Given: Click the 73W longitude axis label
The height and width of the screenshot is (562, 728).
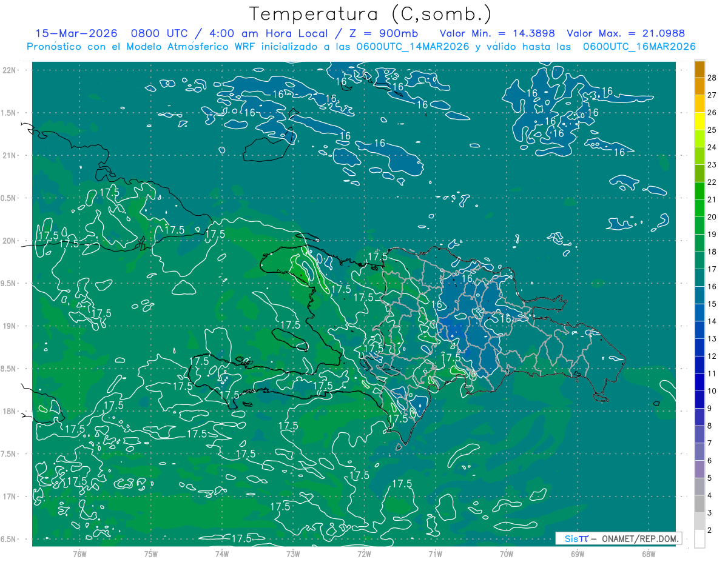Looking at the screenshot, I should click(293, 554).
